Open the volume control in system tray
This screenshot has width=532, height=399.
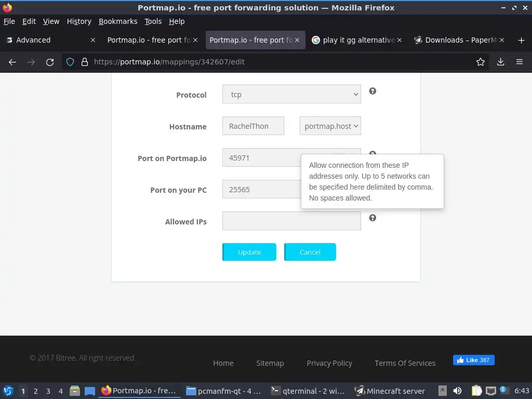(457, 391)
